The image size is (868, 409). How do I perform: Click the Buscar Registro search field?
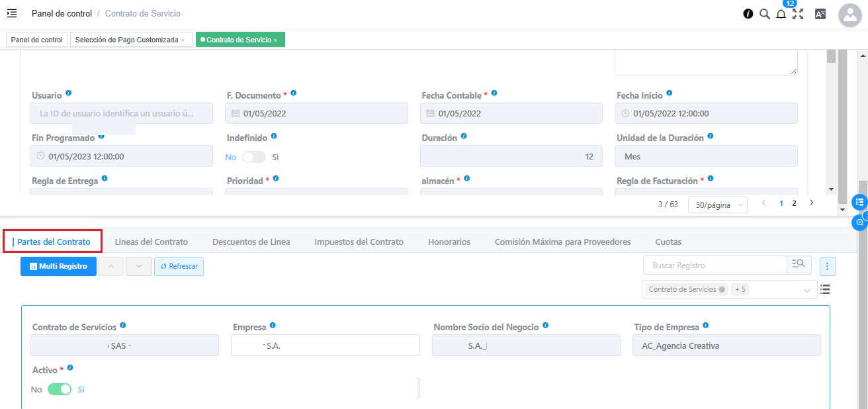pos(715,265)
